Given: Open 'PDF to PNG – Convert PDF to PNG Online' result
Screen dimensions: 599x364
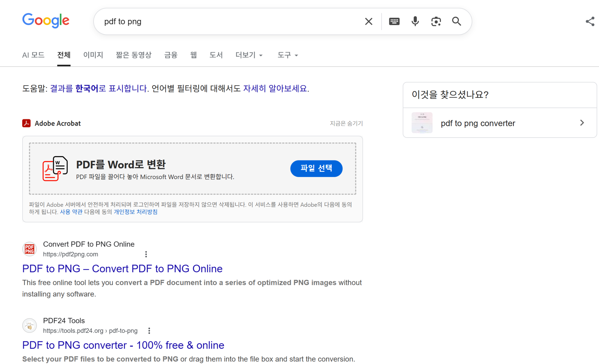Looking at the screenshot, I should [x=122, y=268].
